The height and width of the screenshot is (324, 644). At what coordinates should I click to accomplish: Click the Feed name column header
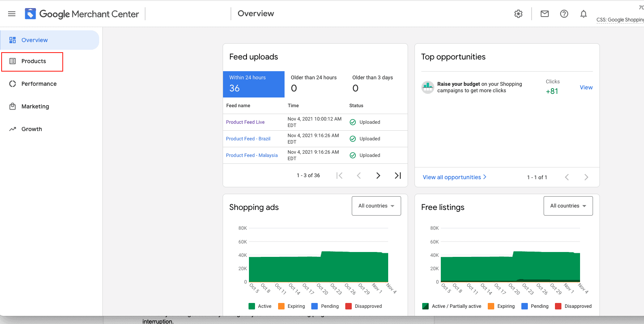point(238,106)
